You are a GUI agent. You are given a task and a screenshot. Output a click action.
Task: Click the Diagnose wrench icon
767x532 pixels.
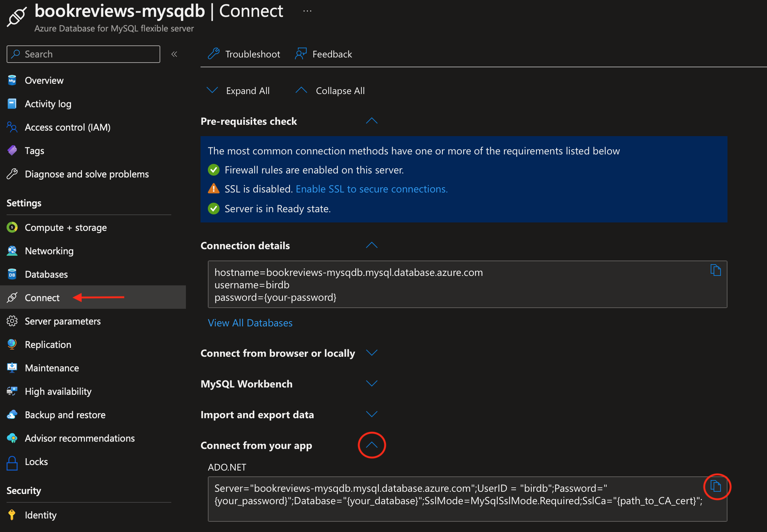click(12, 174)
